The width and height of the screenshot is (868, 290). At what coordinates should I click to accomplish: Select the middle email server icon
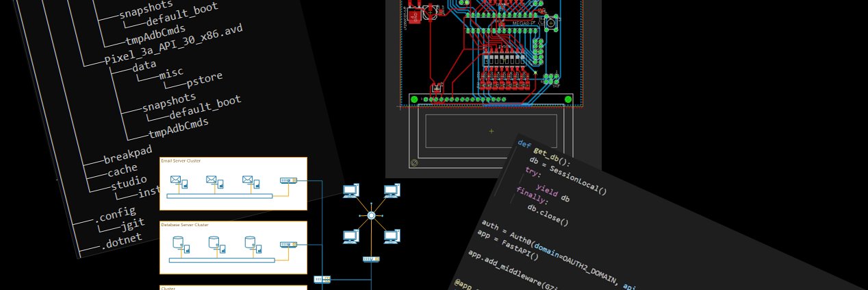point(216,182)
